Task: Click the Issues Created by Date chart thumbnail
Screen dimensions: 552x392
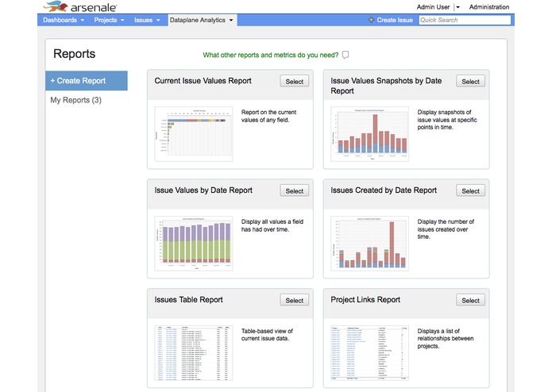Action: [369, 244]
